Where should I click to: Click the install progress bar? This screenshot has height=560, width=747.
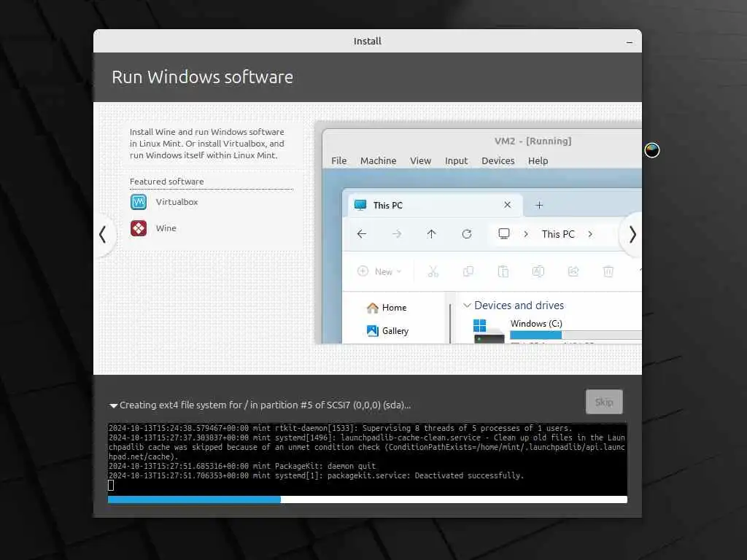tap(368, 499)
